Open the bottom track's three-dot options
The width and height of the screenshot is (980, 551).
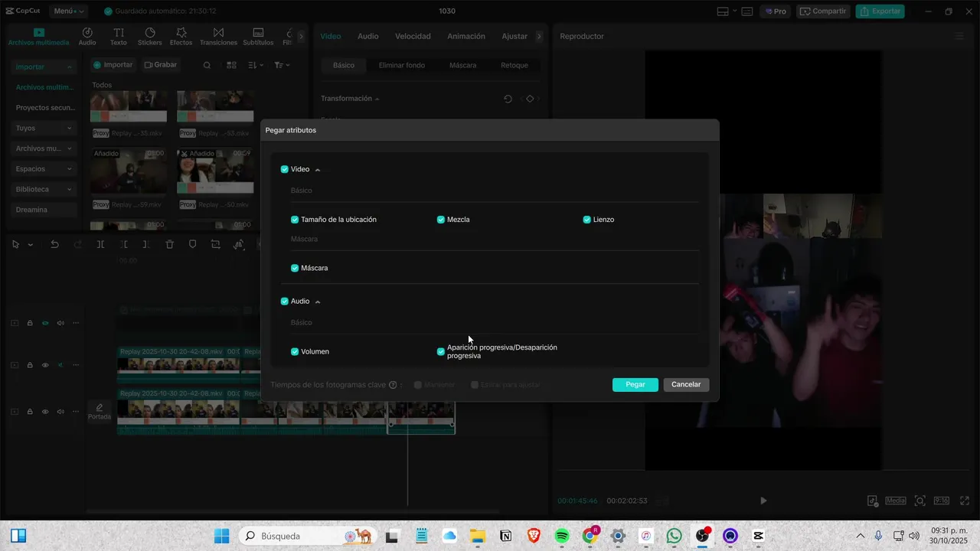(x=76, y=412)
